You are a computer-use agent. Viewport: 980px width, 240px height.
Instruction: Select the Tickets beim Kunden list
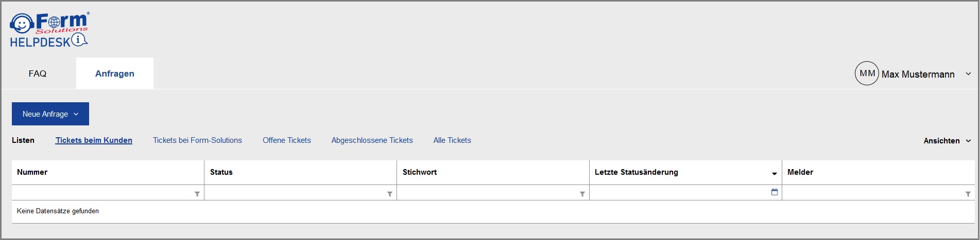[x=94, y=140]
